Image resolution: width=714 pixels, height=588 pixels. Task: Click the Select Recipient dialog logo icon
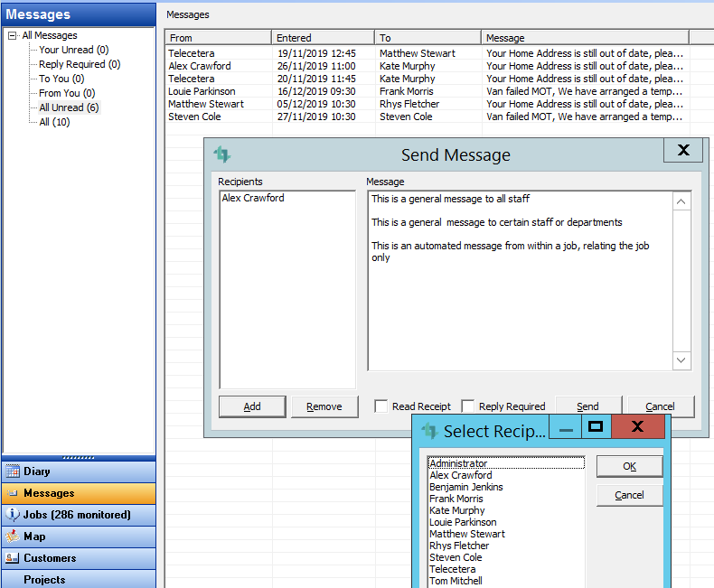429,431
